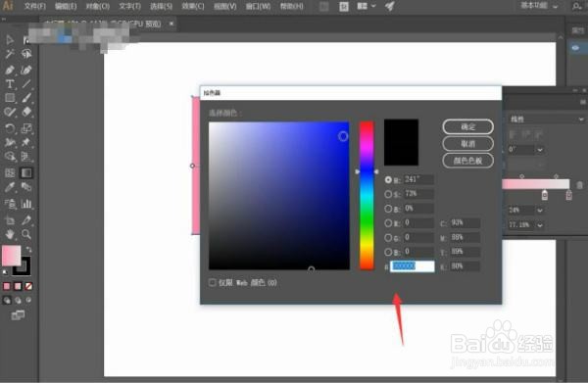Select the Selection tool arrow
The height and width of the screenshot is (383, 588).
tap(10, 40)
